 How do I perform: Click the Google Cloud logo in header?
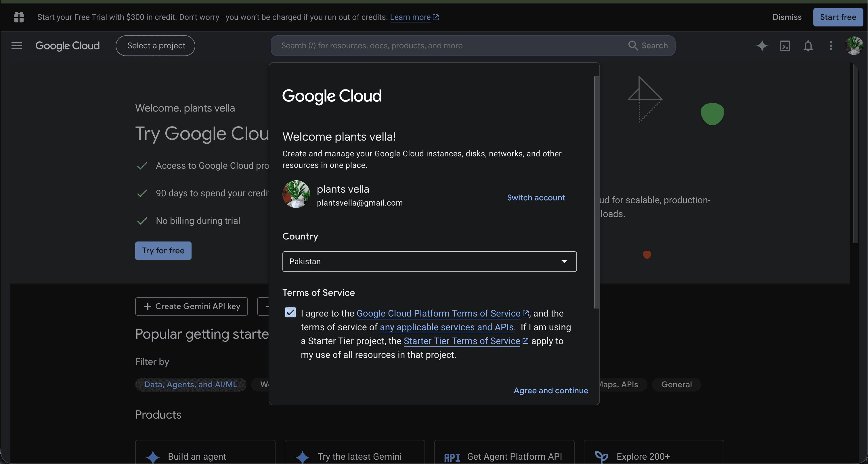pos(67,45)
